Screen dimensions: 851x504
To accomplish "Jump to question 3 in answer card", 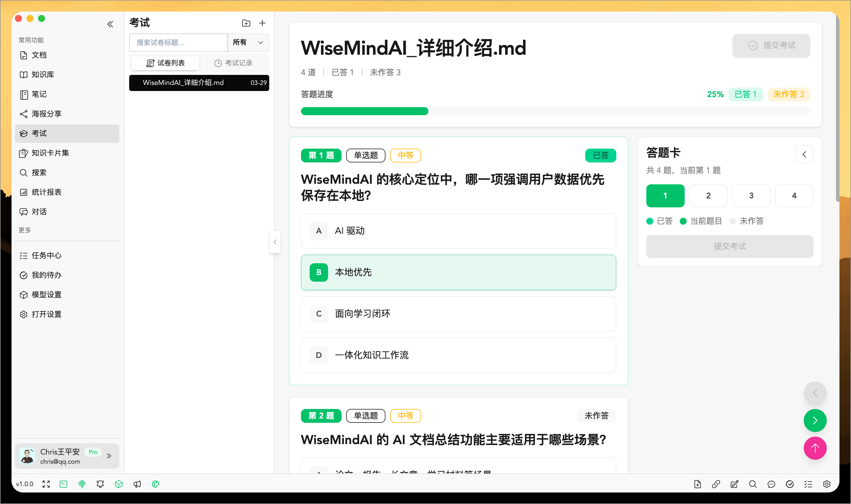I will click(751, 196).
